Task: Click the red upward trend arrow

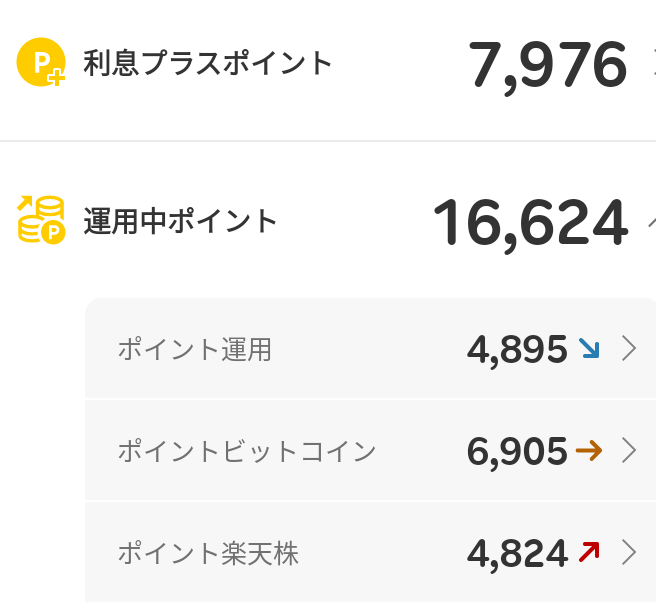Action: (589, 551)
